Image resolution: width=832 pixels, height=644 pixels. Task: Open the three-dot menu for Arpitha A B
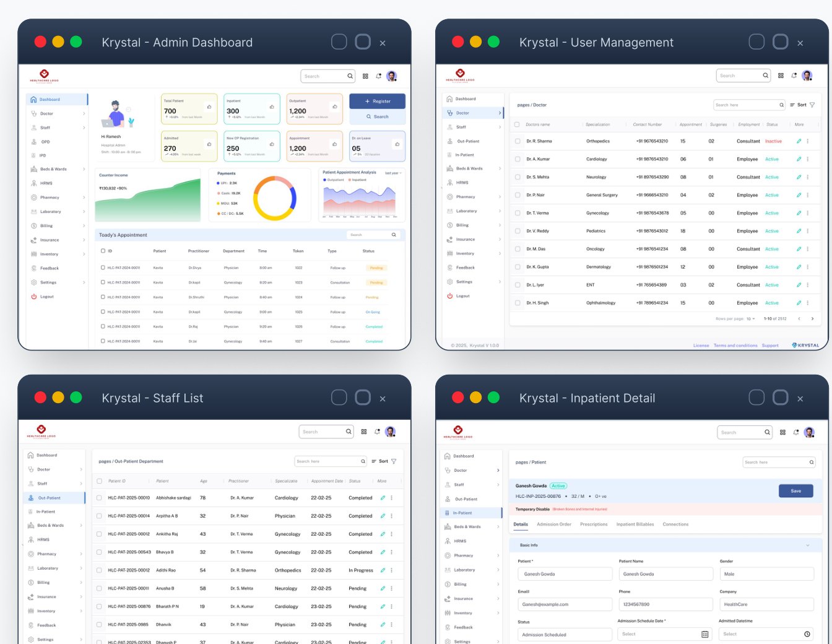tap(391, 516)
